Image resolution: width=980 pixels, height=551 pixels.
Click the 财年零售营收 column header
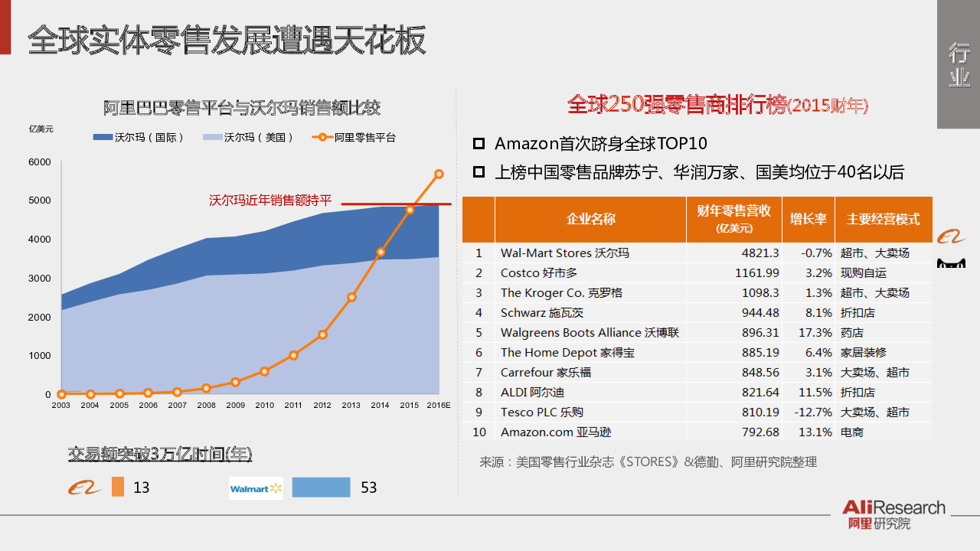click(x=733, y=219)
